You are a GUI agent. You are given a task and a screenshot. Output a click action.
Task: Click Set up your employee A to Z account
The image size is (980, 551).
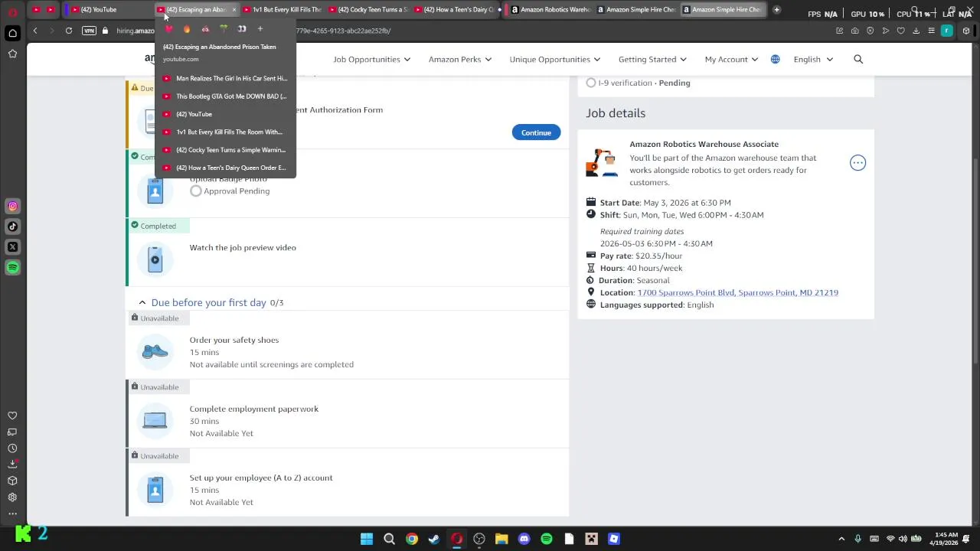[x=261, y=478]
